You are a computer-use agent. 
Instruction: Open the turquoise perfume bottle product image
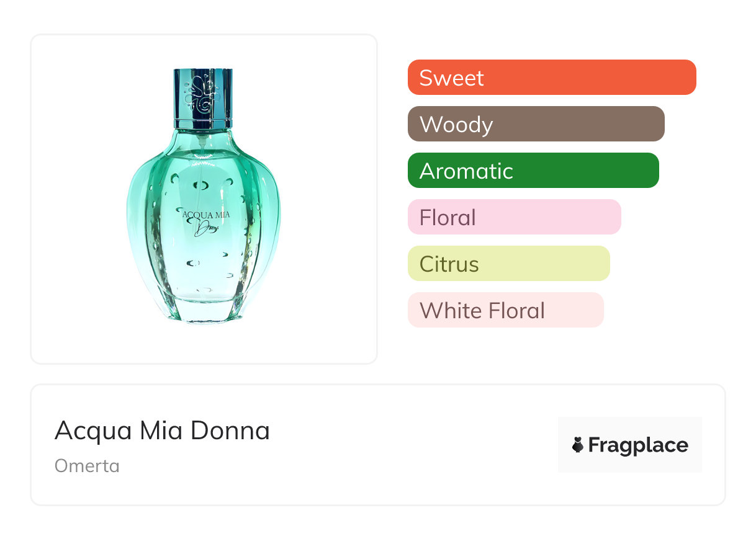coord(203,199)
